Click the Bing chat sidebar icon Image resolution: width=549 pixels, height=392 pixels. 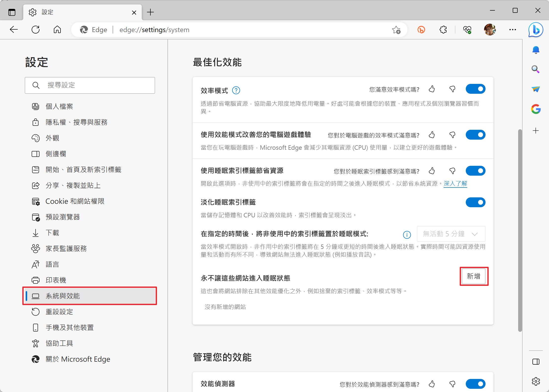[536, 30]
